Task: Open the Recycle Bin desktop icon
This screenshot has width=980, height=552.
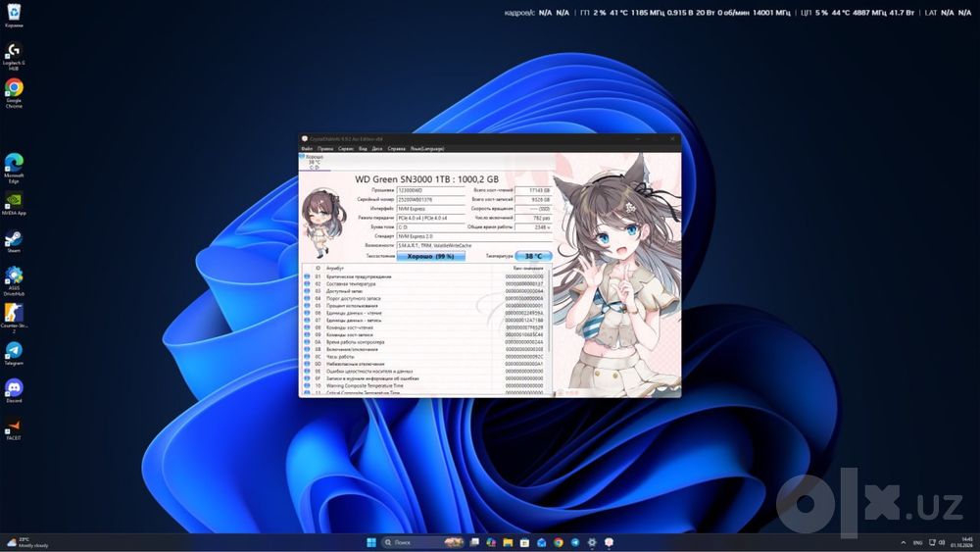Action: pyautogui.click(x=14, y=15)
